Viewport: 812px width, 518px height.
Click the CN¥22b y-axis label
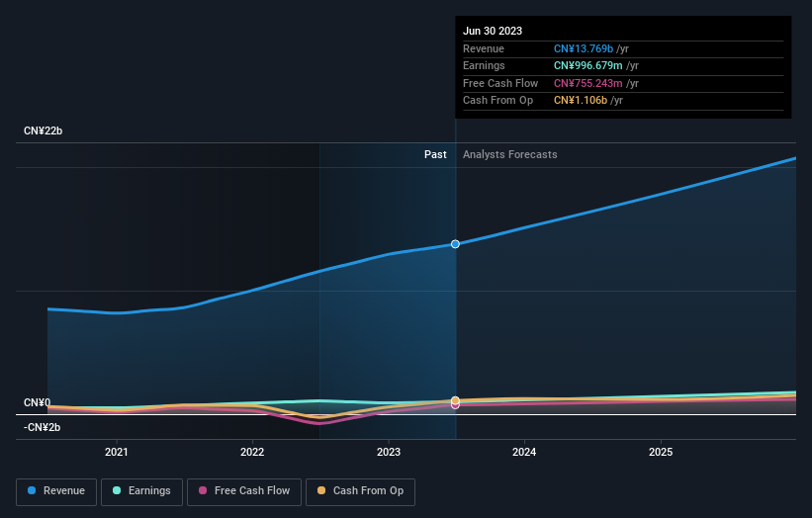[43, 130]
